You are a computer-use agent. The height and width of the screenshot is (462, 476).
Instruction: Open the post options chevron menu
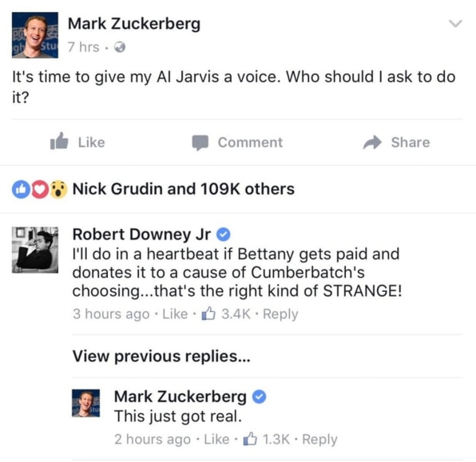click(455, 23)
